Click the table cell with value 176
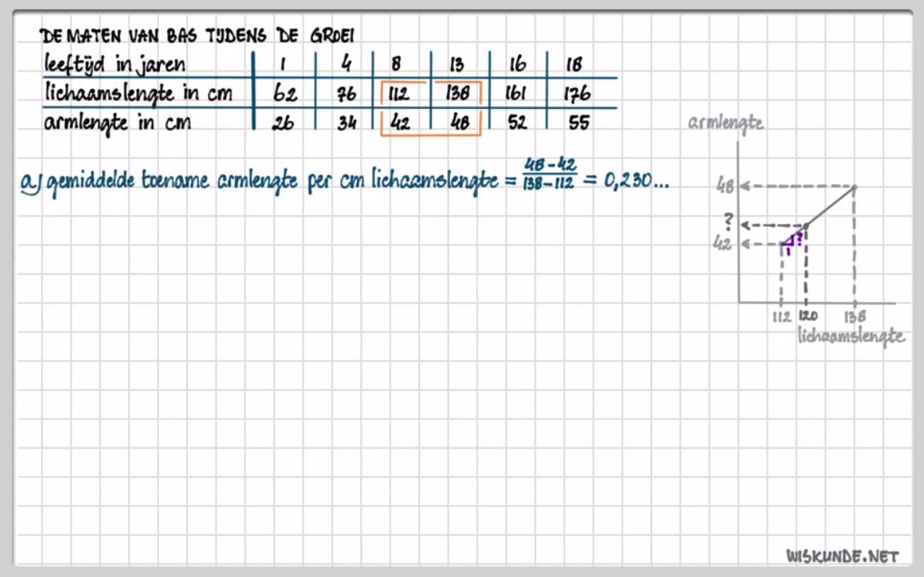The width and height of the screenshot is (924, 577). click(577, 94)
